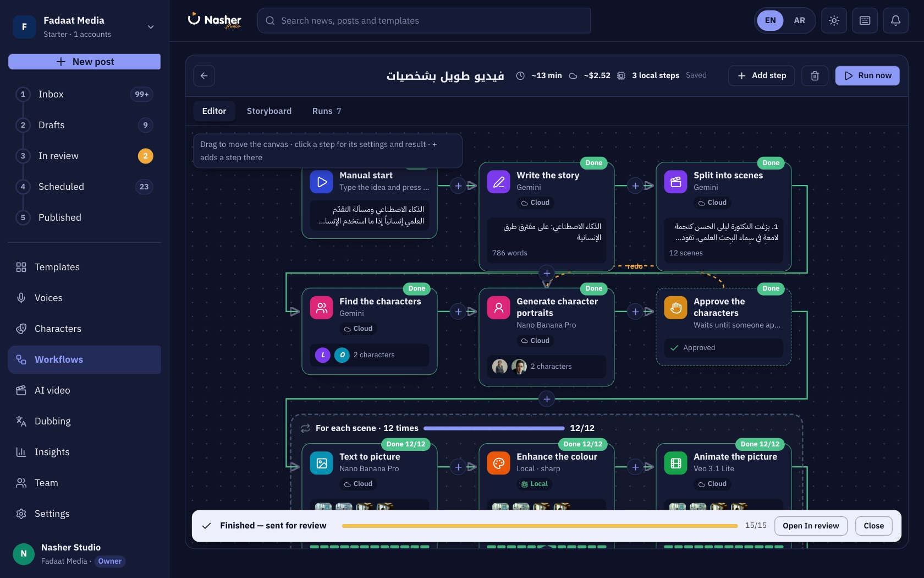Click the 15/15 finished progress bar
The width and height of the screenshot is (924, 578).
tap(540, 526)
